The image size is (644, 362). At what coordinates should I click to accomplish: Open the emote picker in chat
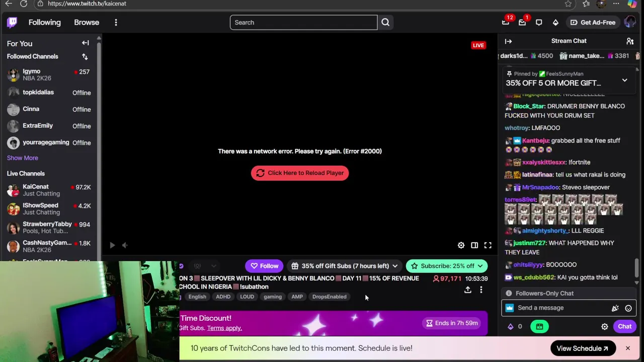(628, 308)
